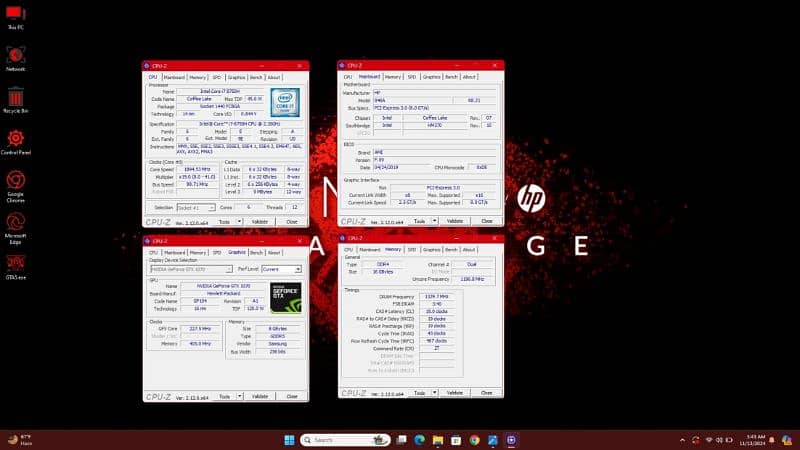Switch to SPD tab in the Mainboard window
The image size is (800, 450).
click(x=412, y=77)
